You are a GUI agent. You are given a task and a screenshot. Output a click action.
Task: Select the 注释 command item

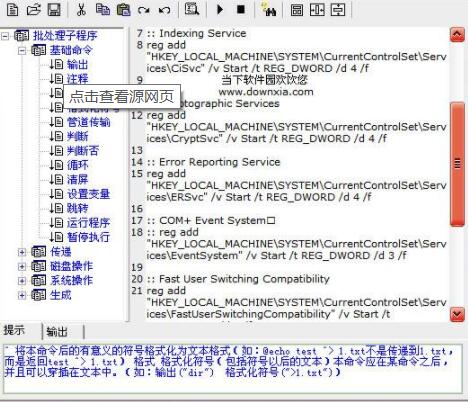78,79
